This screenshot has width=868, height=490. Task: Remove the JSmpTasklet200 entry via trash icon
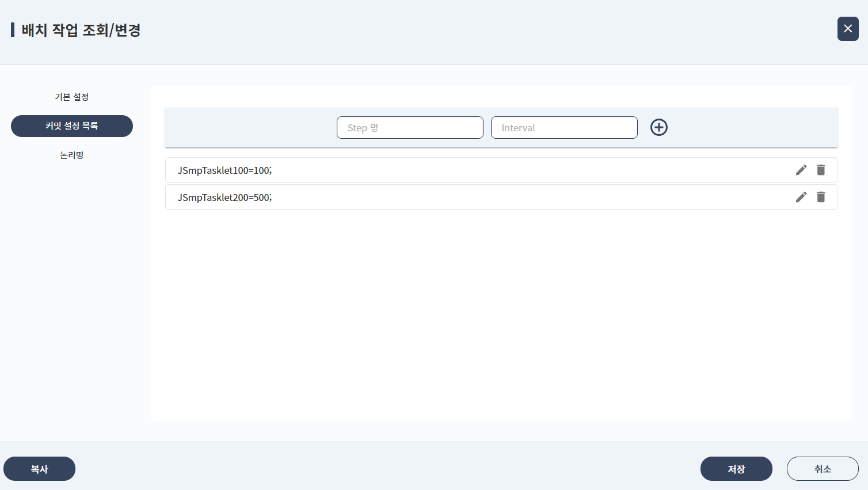pos(821,197)
